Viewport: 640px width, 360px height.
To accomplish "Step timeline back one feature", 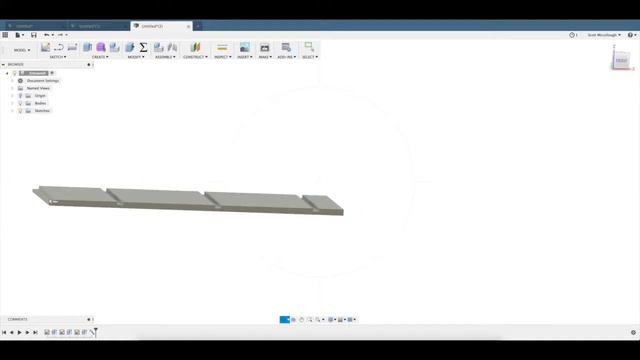I will (12, 333).
